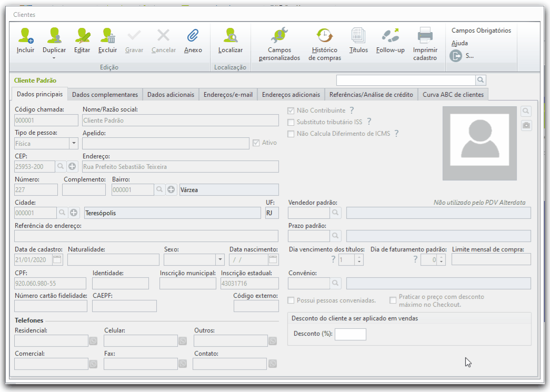
Task: Click Campos Obrigatórios link
Action: tap(481, 31)
